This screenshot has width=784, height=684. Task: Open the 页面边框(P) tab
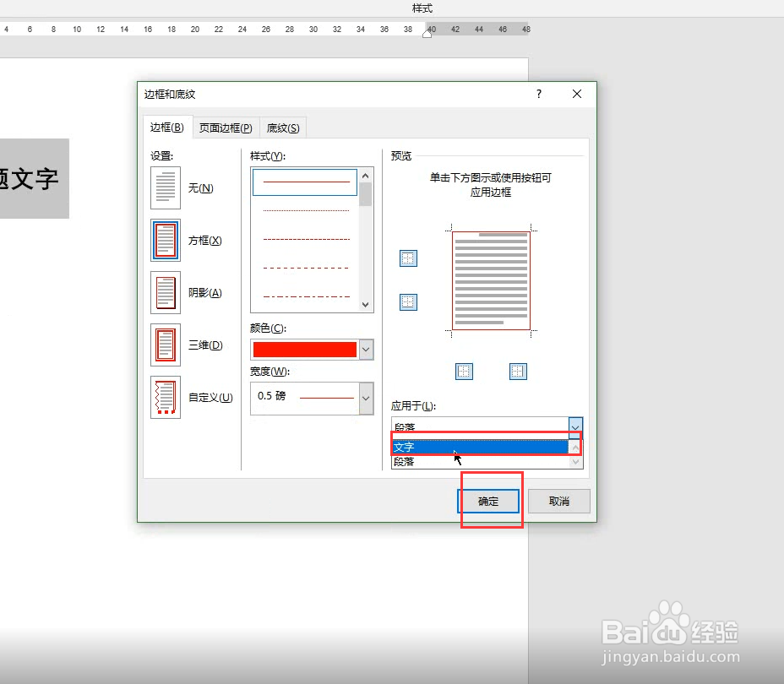click(x=226, y=128)
